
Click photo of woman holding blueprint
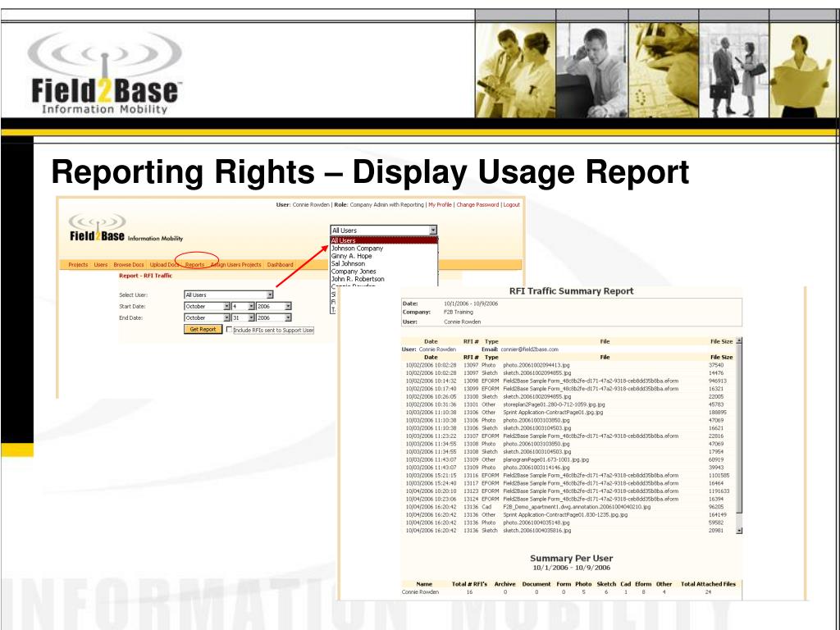point(802,70)
